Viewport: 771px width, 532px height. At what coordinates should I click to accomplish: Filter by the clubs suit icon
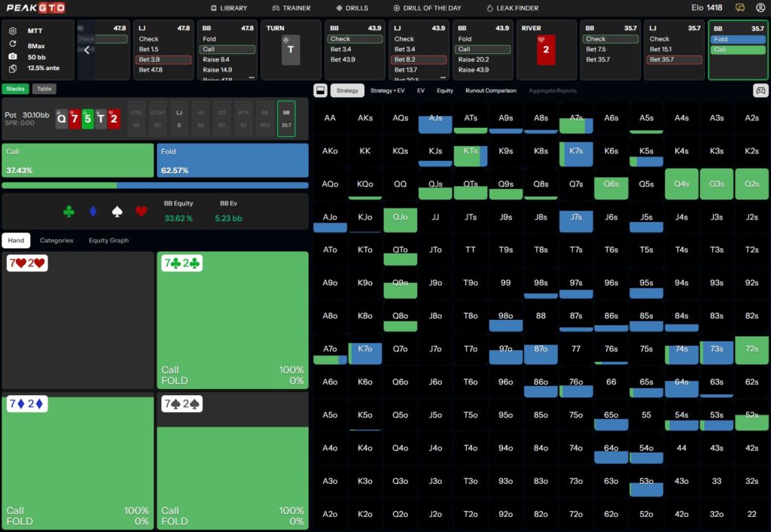point(69,212)
